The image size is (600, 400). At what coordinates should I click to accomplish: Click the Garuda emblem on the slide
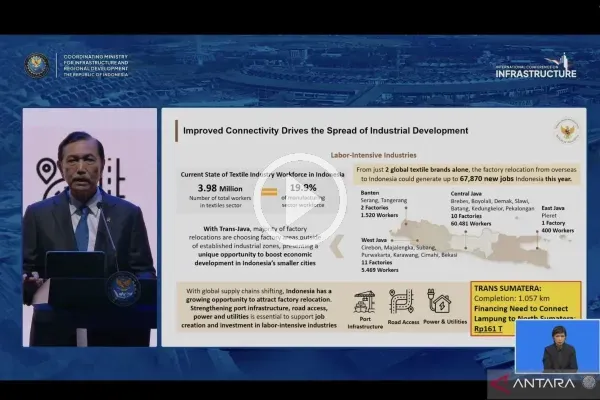point(564,130)
